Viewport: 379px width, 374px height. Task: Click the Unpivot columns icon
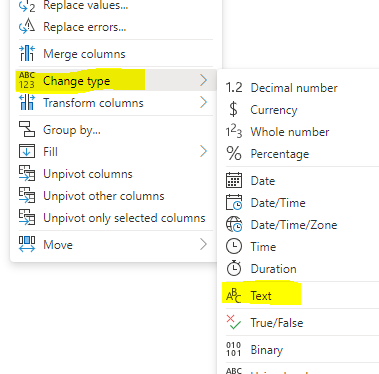tap(27, 173)
